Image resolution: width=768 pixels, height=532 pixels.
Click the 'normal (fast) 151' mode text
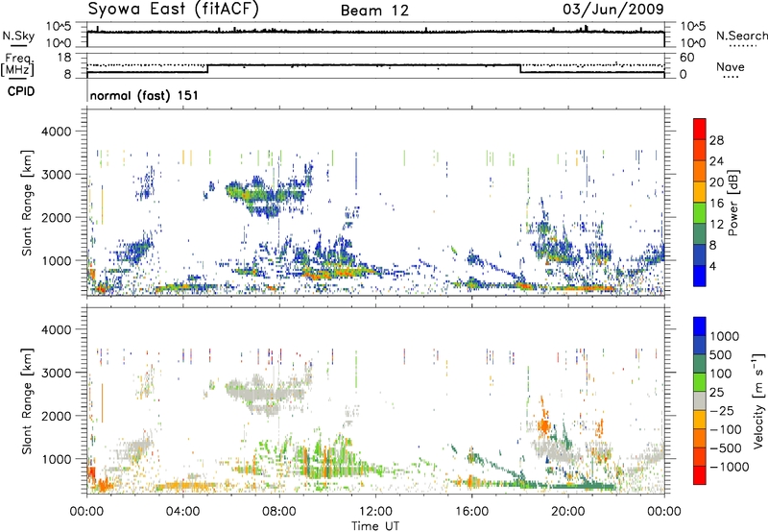click(144, 95)
